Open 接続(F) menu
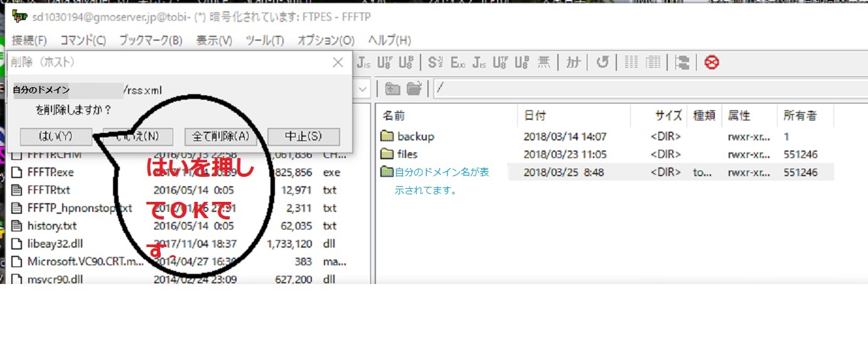This screenshot has width=868, height=358. click(29, 40)
